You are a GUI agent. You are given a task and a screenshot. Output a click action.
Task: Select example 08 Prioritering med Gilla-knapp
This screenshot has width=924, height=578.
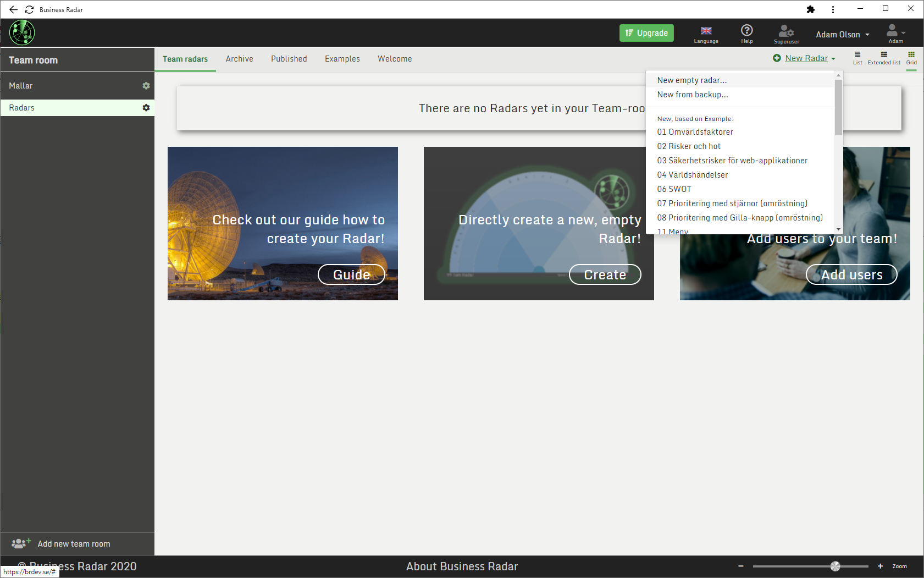click(740, 218)
